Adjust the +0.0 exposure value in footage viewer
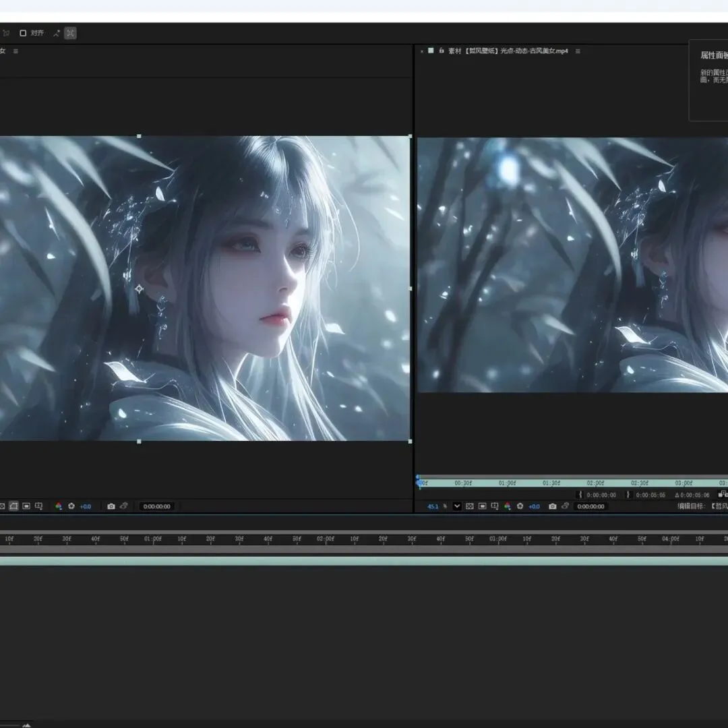 tap(535, 506)
